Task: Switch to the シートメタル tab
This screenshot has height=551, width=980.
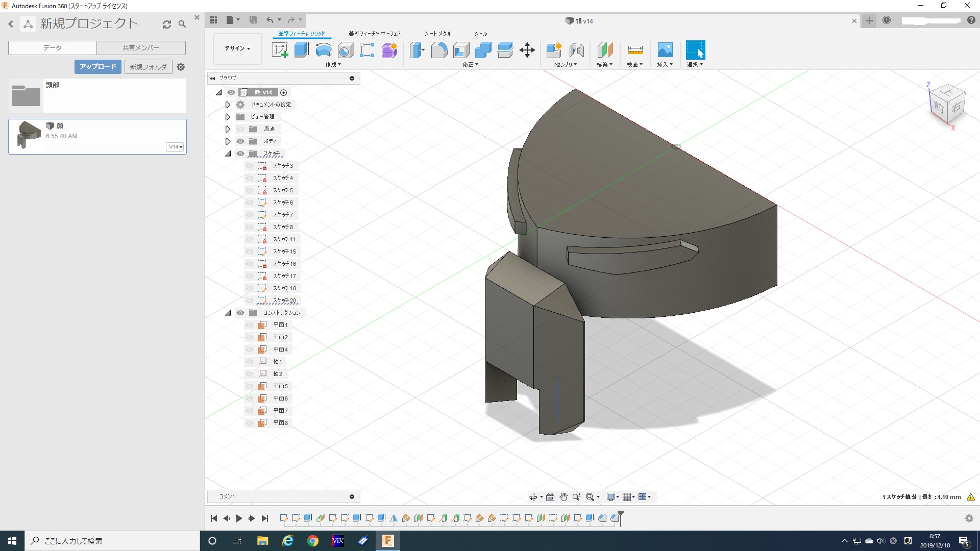Action: (x=437, y=34)
